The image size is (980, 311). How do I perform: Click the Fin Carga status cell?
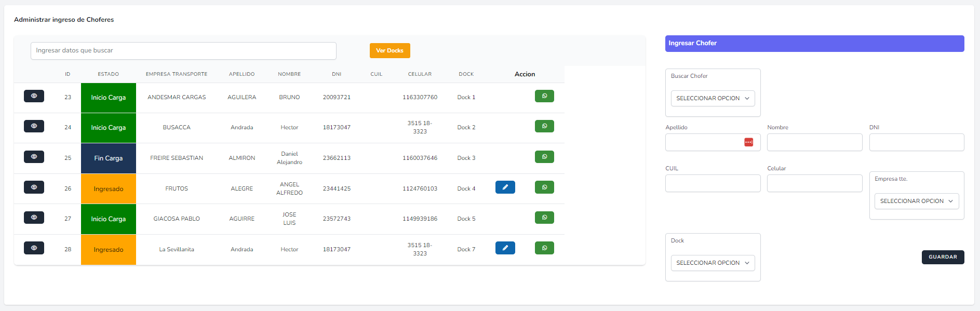108,158
